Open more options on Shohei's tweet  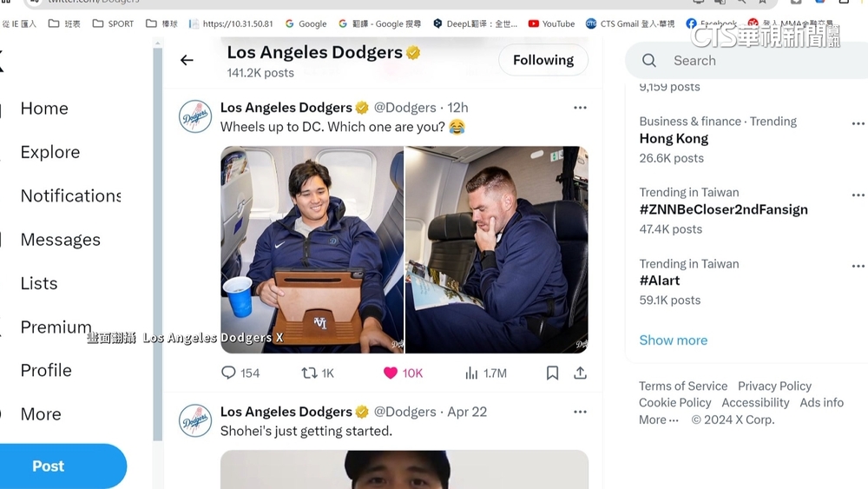point(580,411)
